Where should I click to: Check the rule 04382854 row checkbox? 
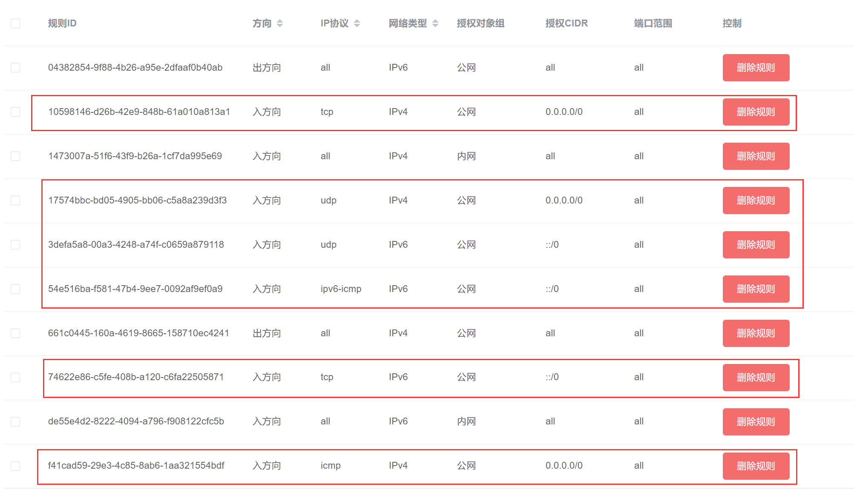click(15, 68)
